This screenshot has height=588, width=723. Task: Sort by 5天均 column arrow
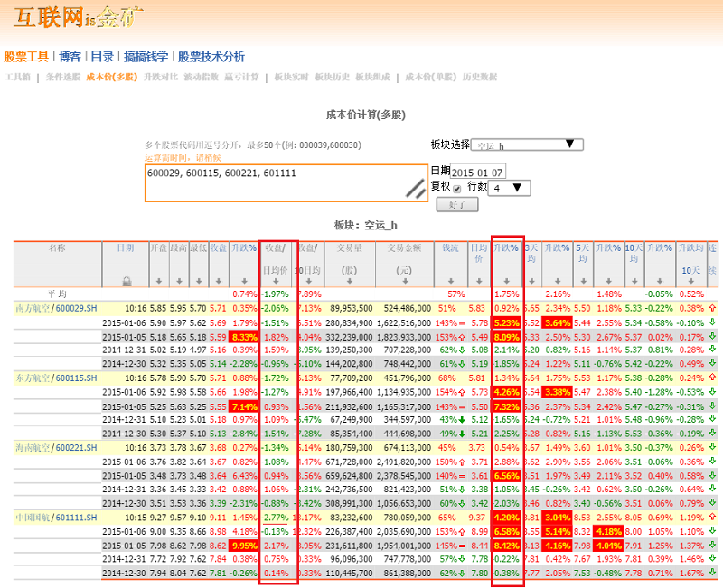[x=583, y=281]
